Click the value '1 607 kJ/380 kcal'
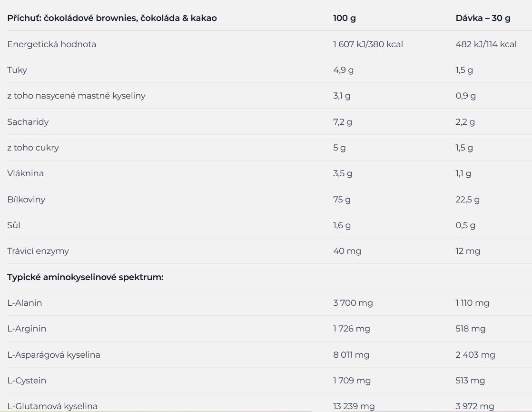This screenshot has width=532, height=412. pyautogui.click(x=368, y=44)
